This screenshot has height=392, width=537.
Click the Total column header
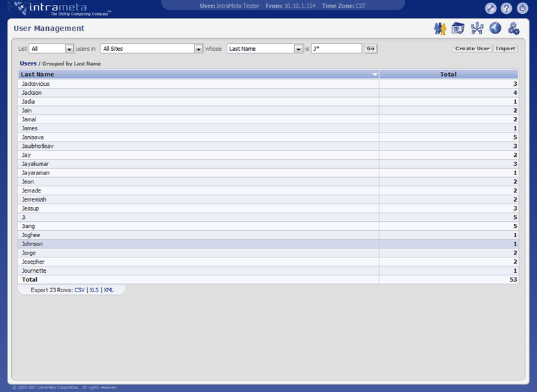click(448, 75)
